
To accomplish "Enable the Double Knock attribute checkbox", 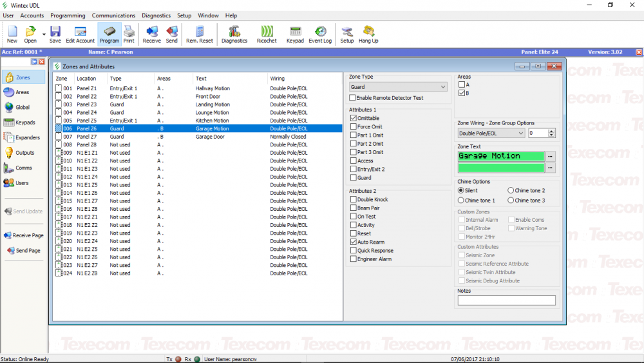I will click(x=353, y=200).
